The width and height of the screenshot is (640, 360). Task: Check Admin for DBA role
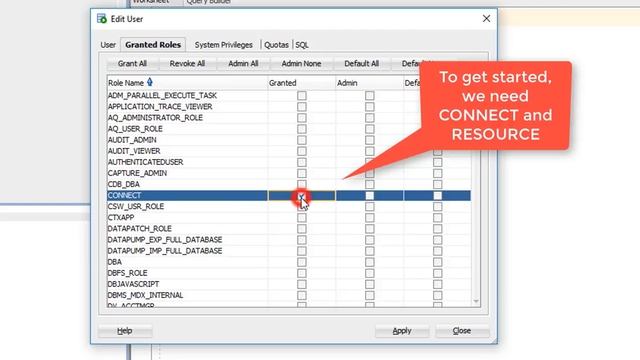pos(369,262)
